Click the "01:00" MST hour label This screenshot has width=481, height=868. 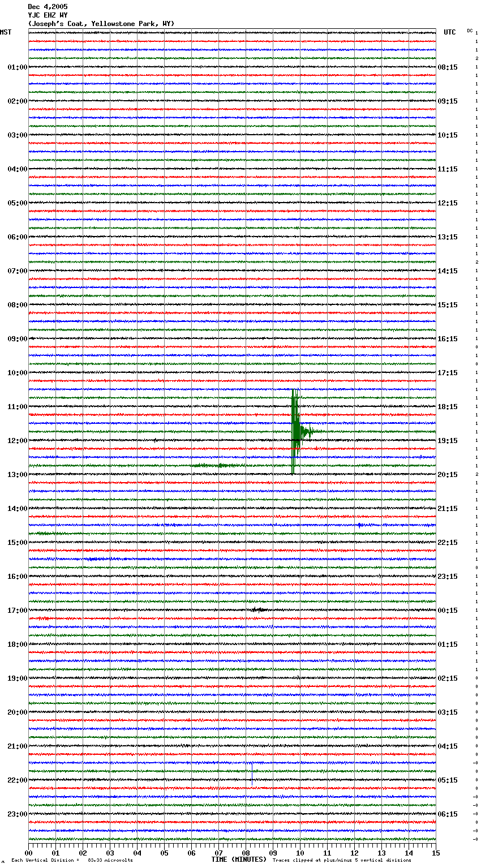pyautogui.click(x=17, y=67)
